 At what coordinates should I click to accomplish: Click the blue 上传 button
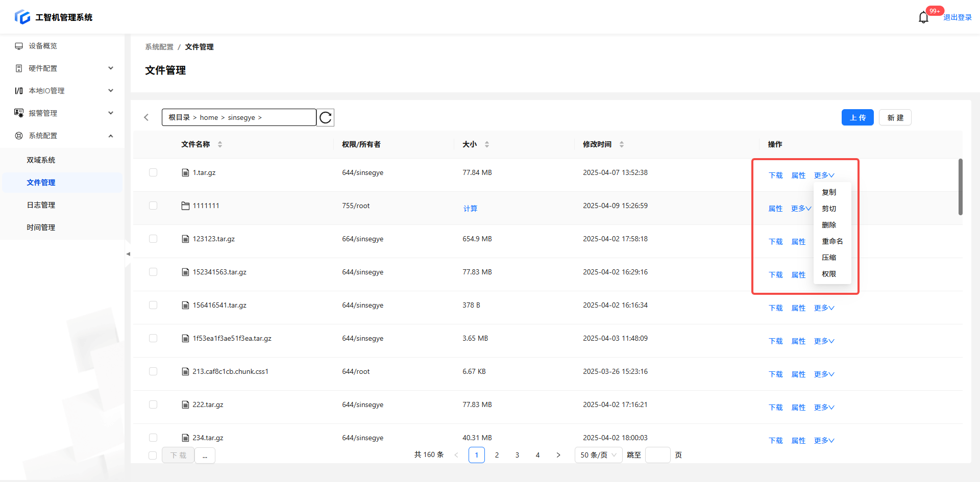point(857,118)
